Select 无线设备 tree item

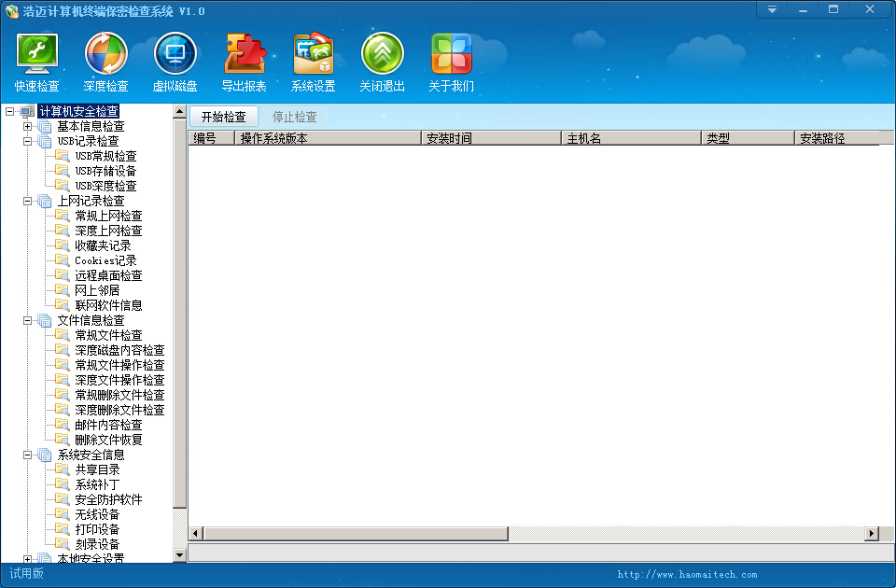pos(97,515)
